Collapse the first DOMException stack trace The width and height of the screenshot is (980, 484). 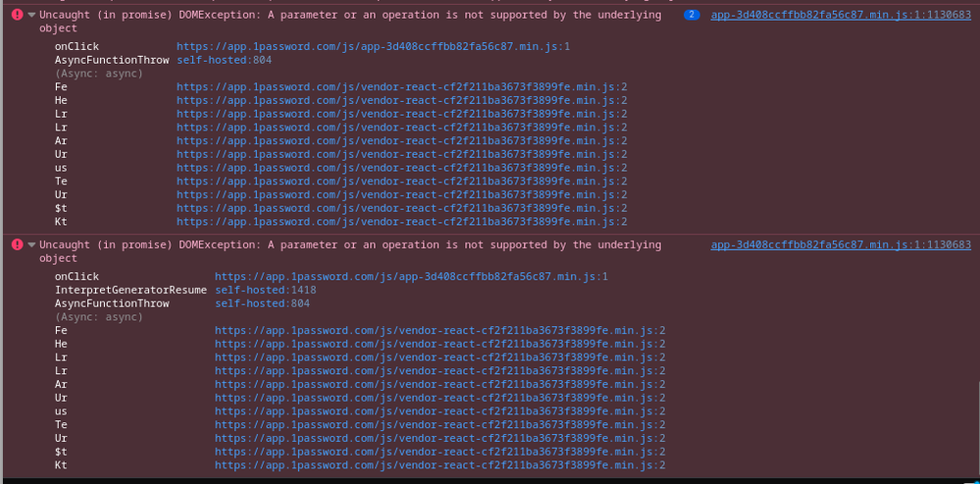click(31, 16)
